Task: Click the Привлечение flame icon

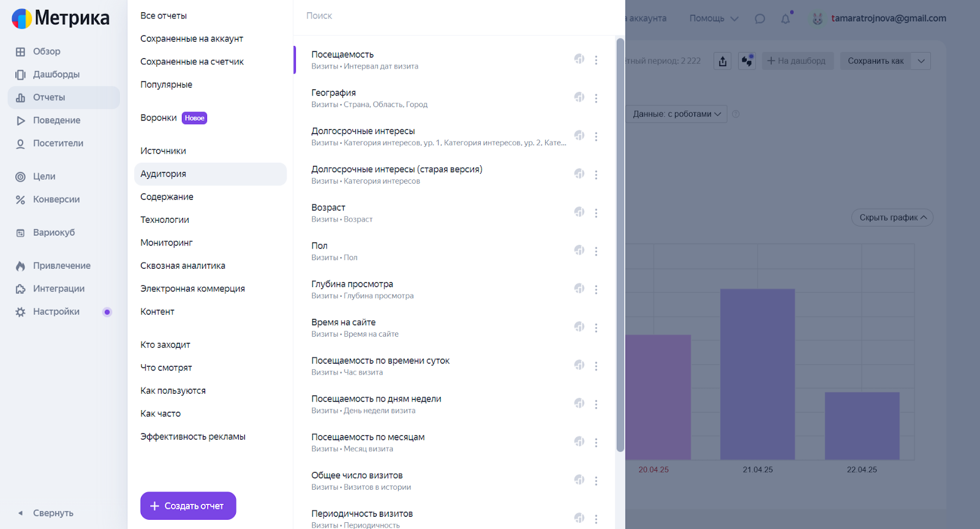Action: point(20,266)
